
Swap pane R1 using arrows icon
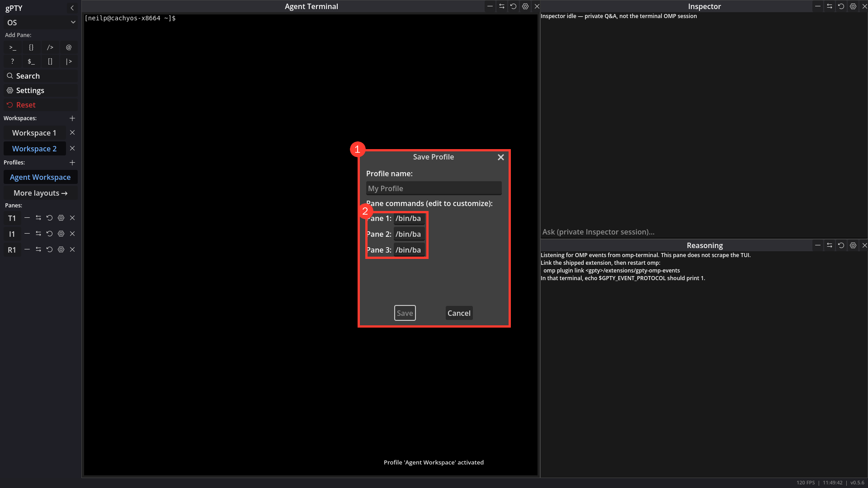(x=38, y=249)
